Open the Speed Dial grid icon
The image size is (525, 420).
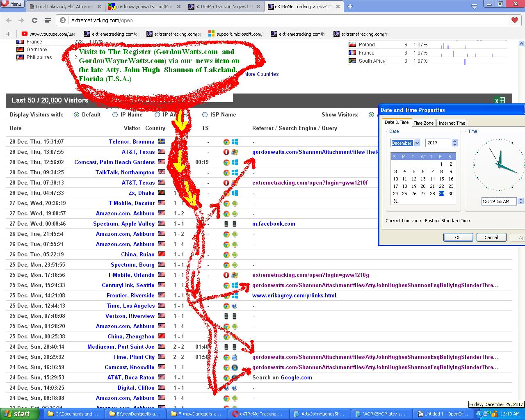pos(48,20)
